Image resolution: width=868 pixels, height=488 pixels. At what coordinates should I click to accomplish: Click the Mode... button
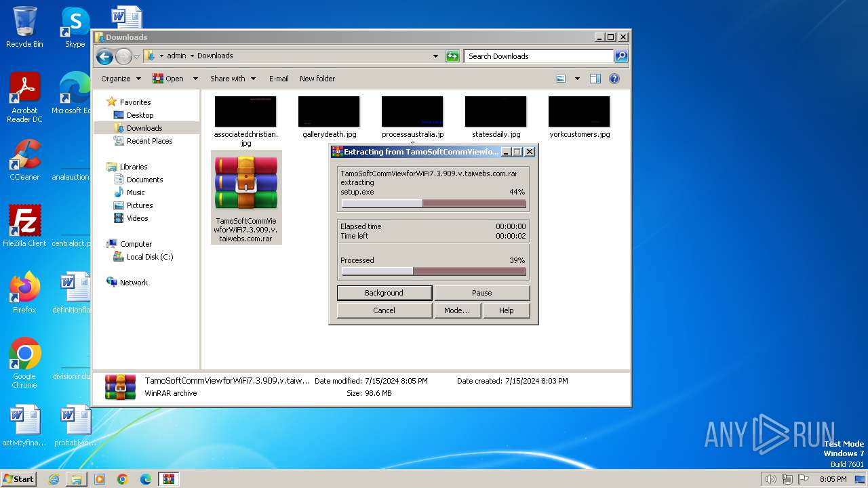457,310
